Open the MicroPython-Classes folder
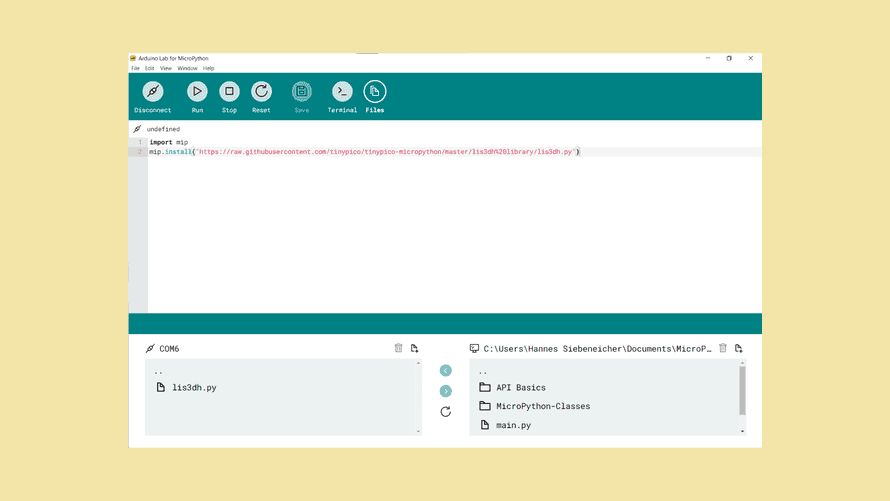This screenshot has width=890, height=501. (542, 406)
